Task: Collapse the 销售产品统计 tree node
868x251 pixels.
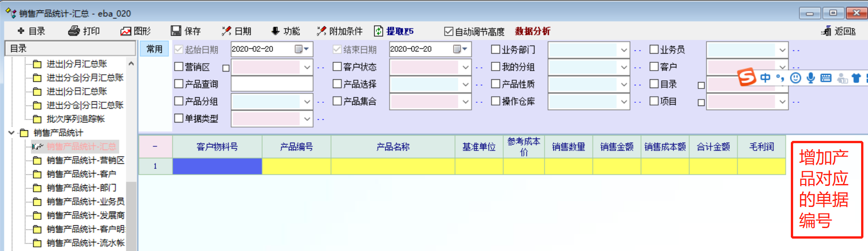Action: click(x=11, y=133)
